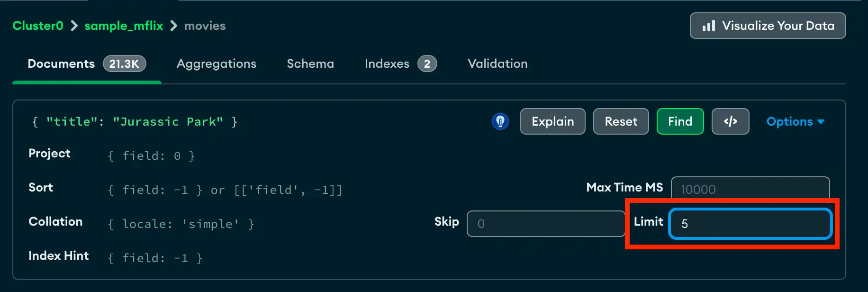This screenshot has height=292, width=868.
Task: Navigate to Cluster0 via breadcrumb link
Action: [37, 26]
